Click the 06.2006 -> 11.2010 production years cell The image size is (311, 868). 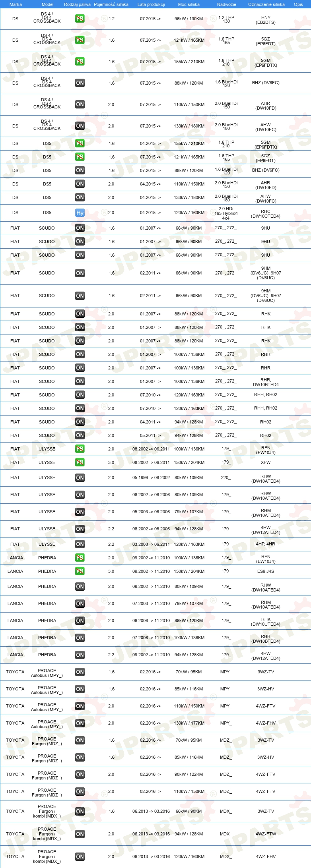point(151,621)
